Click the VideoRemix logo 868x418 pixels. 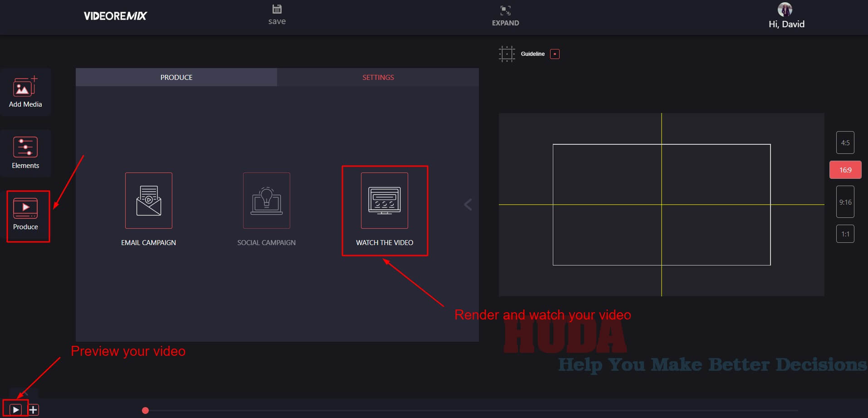pyautogui.click(x=115, y=16)
